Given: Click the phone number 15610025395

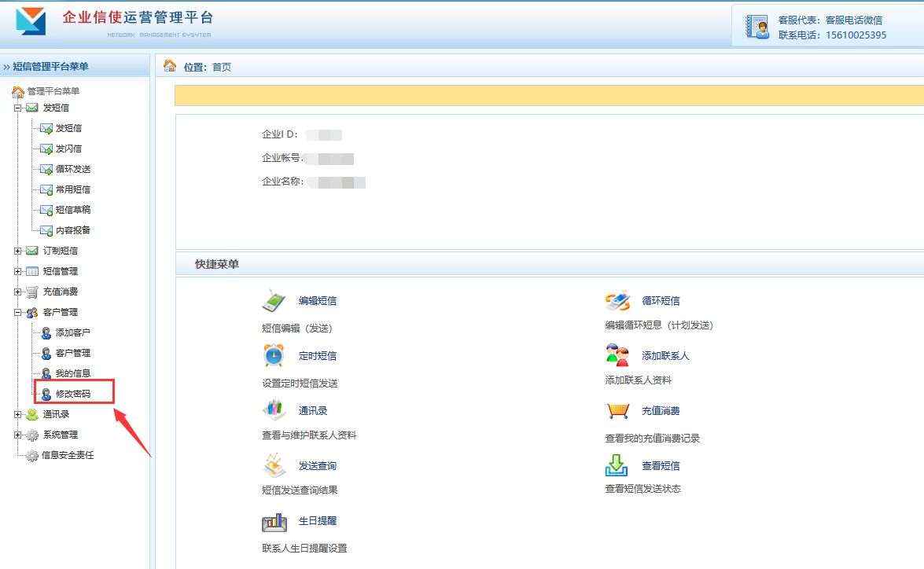Looking at the screenshot, I should [856, 35].
